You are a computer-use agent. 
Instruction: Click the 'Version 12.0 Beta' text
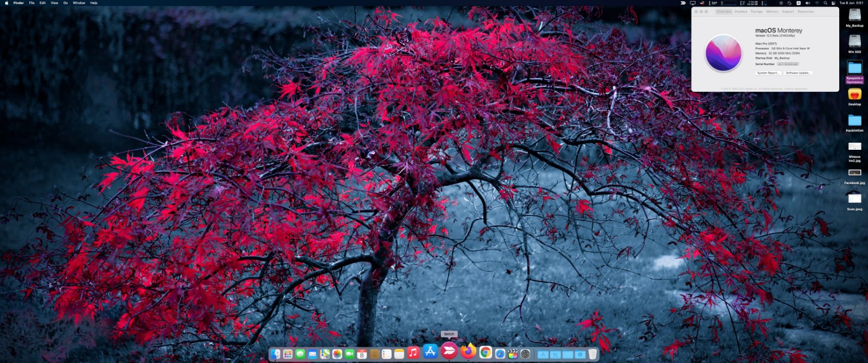click(775, 36)
